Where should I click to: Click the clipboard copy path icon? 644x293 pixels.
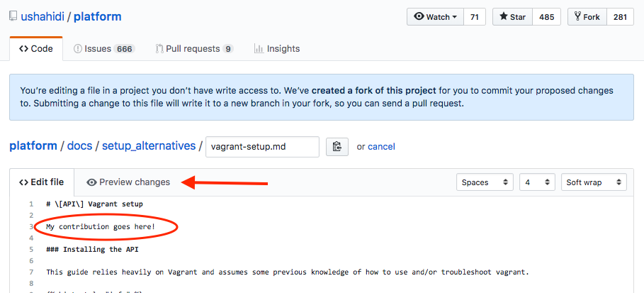click(x=337, y=146)
